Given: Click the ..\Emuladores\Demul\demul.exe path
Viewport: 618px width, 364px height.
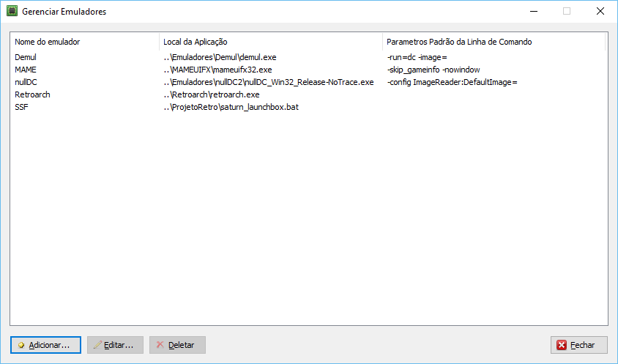Looking at the screenshot, I should (220, 57).
